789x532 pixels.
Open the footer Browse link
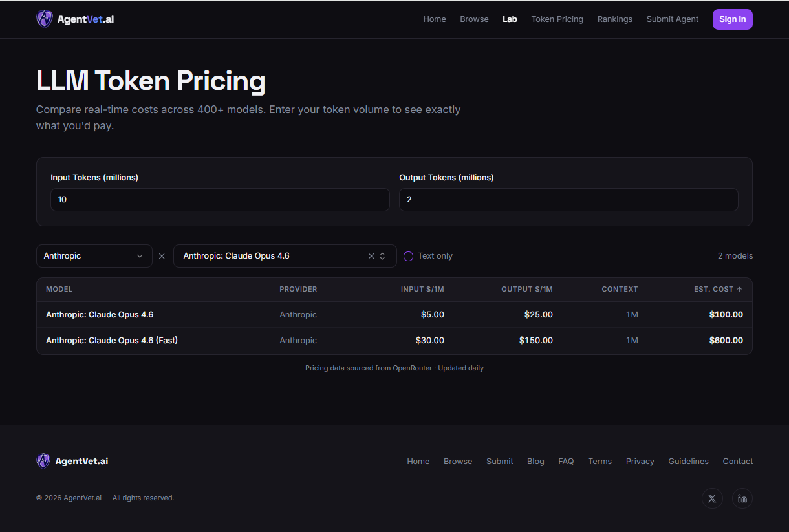point(458,462)
